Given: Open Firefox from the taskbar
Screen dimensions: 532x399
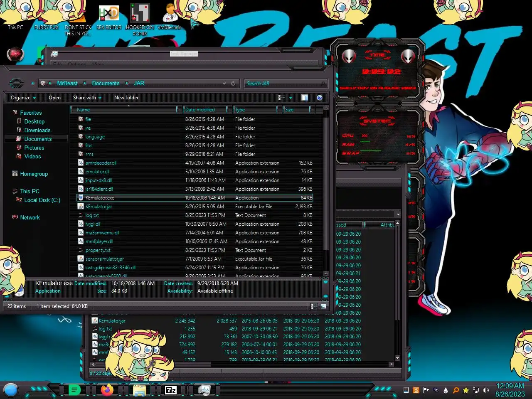Looking at the screenshot, I should click(107, 390).
